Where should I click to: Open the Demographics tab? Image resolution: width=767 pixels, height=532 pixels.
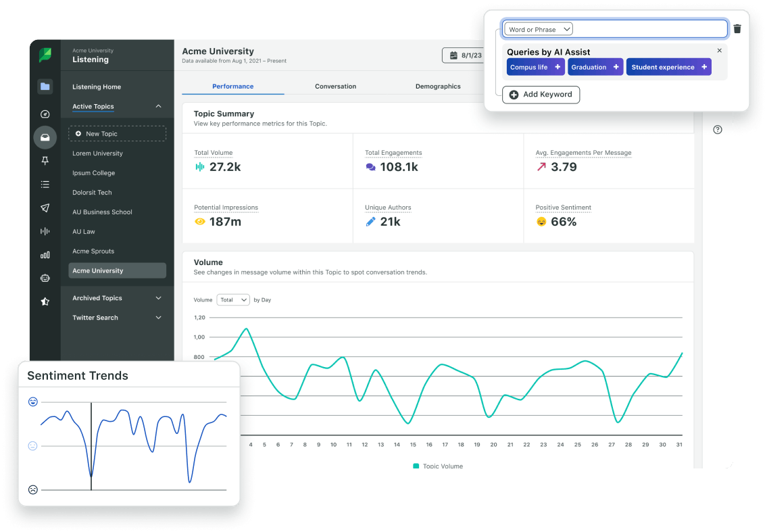click(437, 86)
